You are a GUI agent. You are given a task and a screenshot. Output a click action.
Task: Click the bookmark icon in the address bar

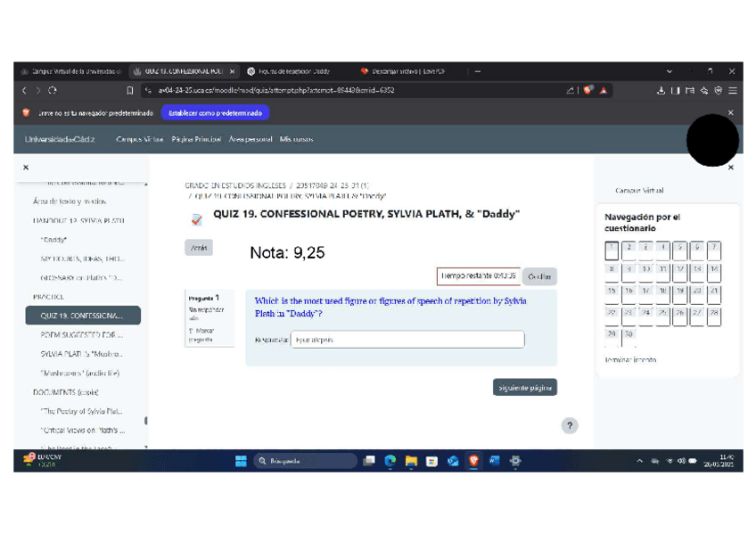tap(130, 90)
